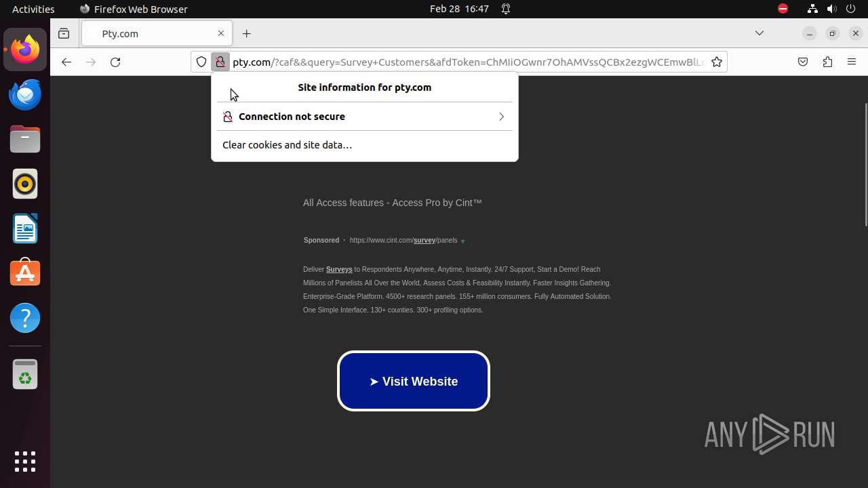Open Activities overview
Image resolution: width=868 pixels, height=488 pixels.
(x=33, y=9)
